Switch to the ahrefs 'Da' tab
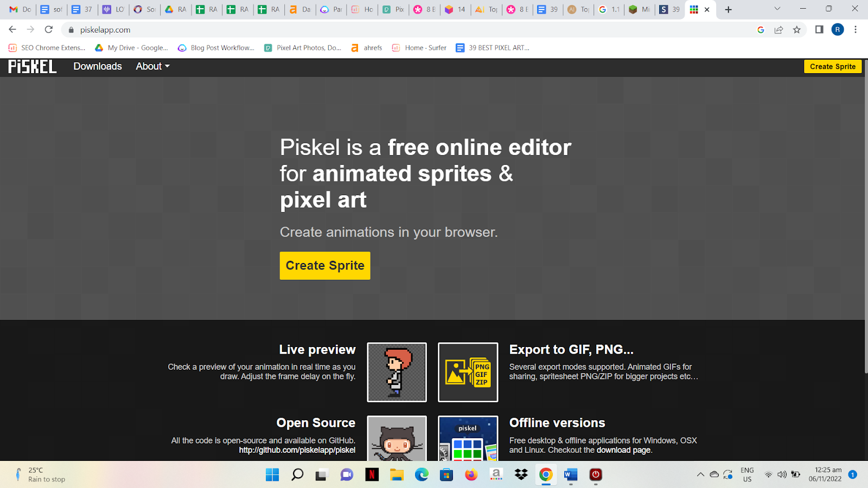 pyautogui.click(x=299, y=9)
